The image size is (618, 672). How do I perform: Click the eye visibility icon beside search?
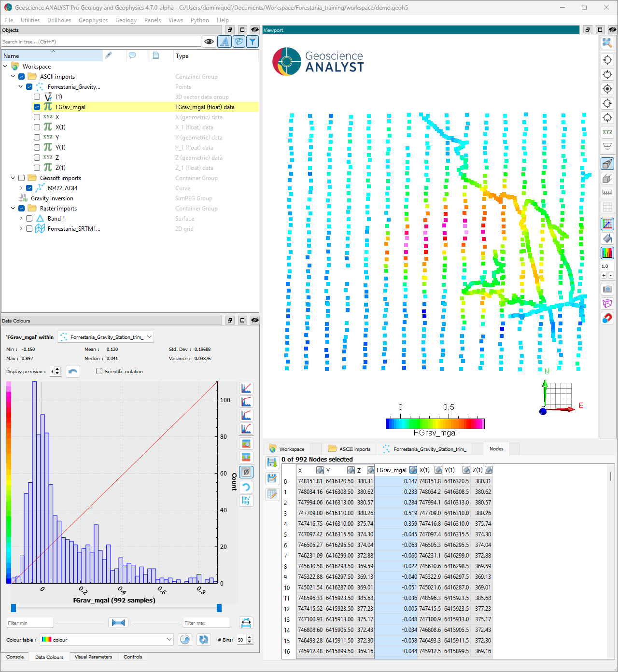(x=209, y=42)
